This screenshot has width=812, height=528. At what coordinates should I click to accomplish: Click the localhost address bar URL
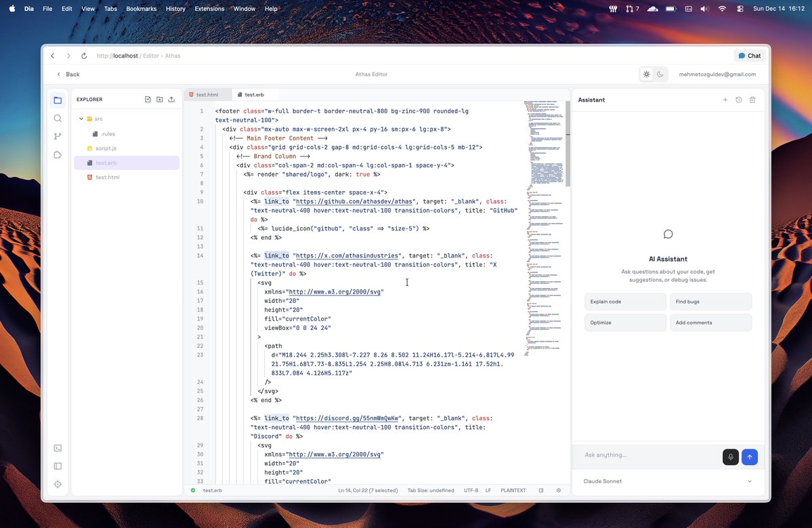pos(138,56)
